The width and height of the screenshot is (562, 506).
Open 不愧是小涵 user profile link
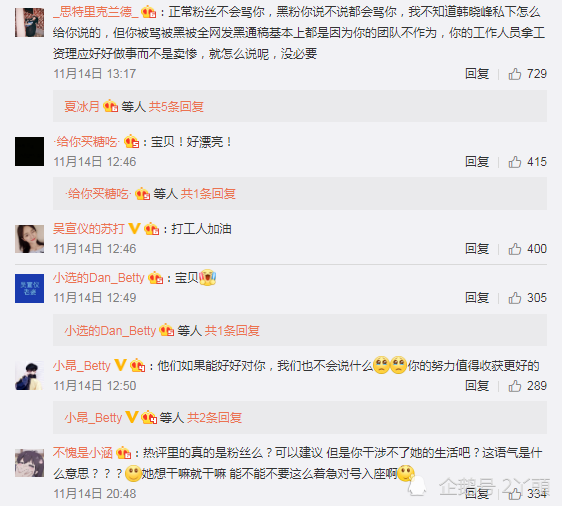83,453
